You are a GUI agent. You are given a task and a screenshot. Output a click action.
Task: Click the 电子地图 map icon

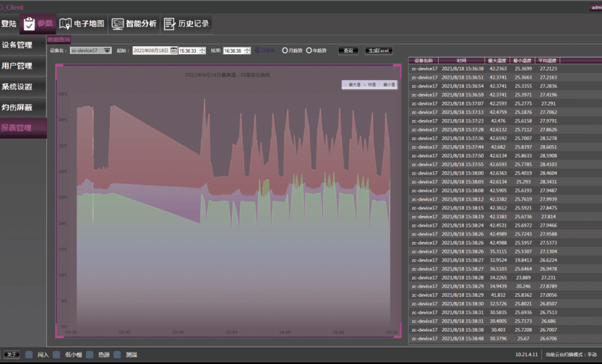tap(66, 24)
